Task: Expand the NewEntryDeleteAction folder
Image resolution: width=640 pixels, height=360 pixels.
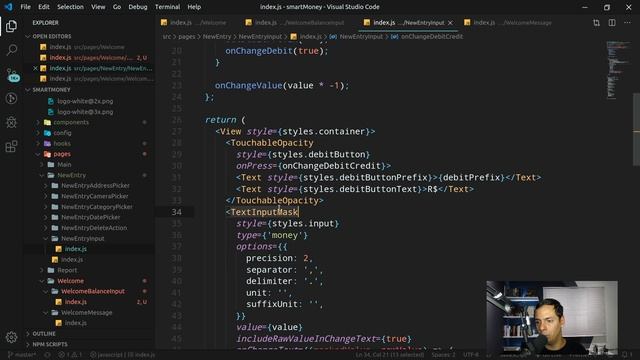Action: (x=94, y=228)
